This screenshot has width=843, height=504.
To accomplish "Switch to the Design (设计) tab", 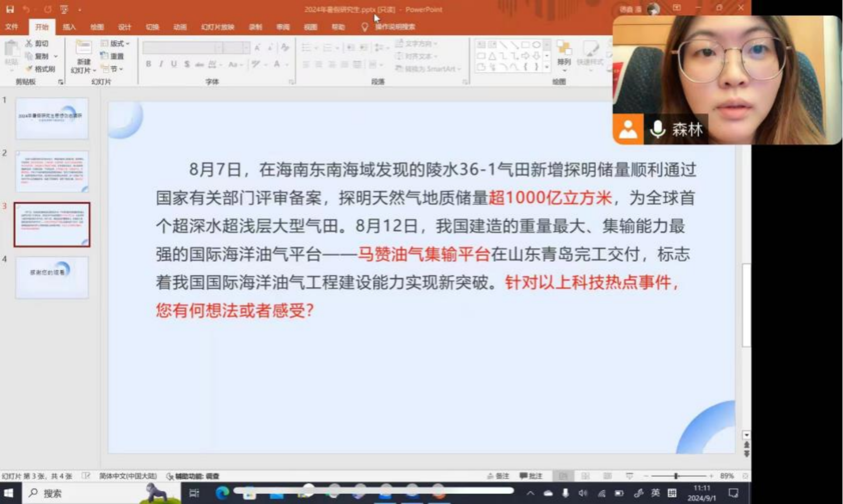I will coord(124,27).
